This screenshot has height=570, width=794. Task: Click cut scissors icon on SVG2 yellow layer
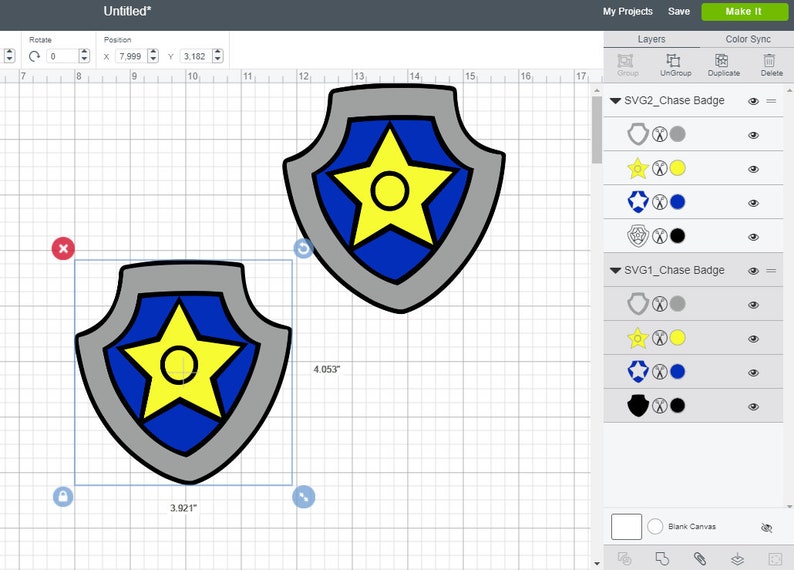(x=659, y=168)
